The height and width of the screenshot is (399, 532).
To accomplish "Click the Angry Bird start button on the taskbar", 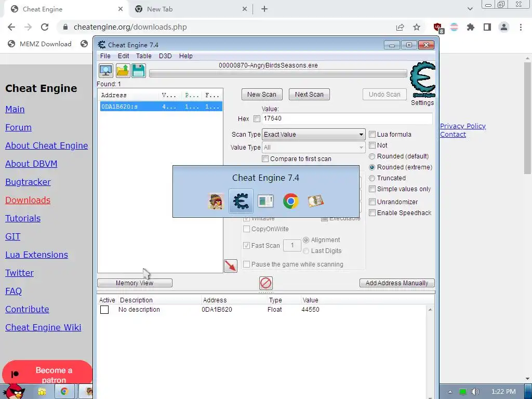I will click(x=14, y=391).
